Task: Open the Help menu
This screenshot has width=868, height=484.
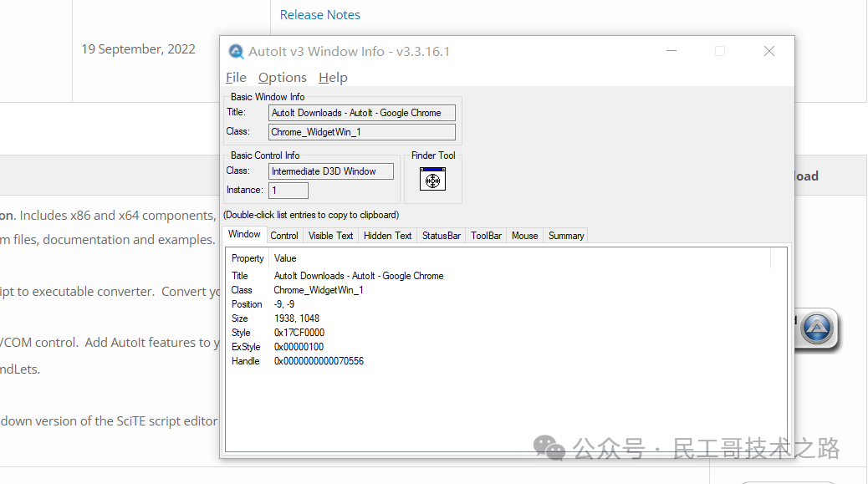Action: pyautogui.click(x=333, y=78)
